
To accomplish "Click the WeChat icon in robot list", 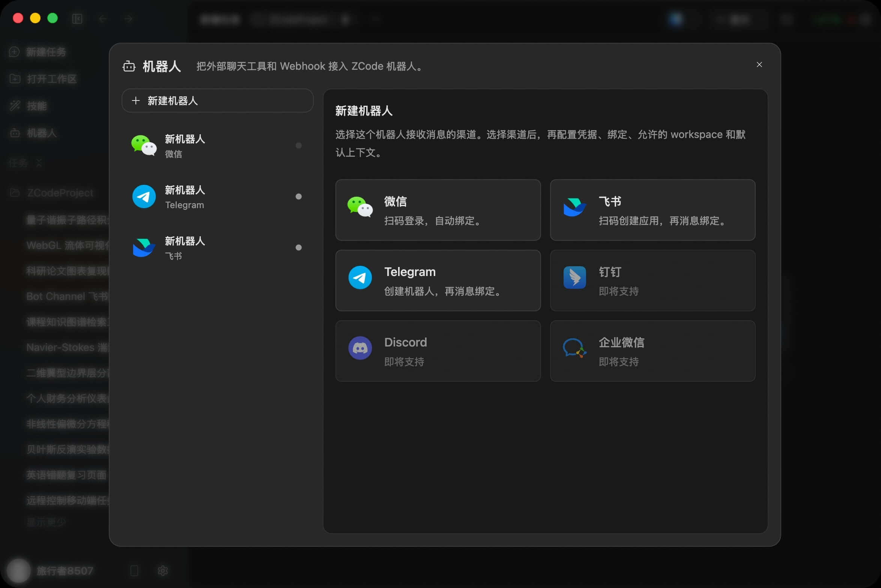I will tap(144, 145).
